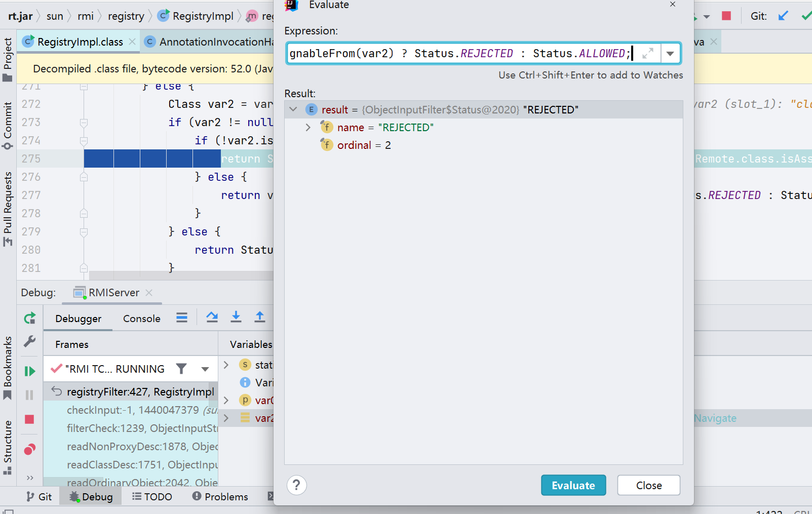Switch to the Console tab
This screenshot has height=514, width=812.
pos(141,319)
